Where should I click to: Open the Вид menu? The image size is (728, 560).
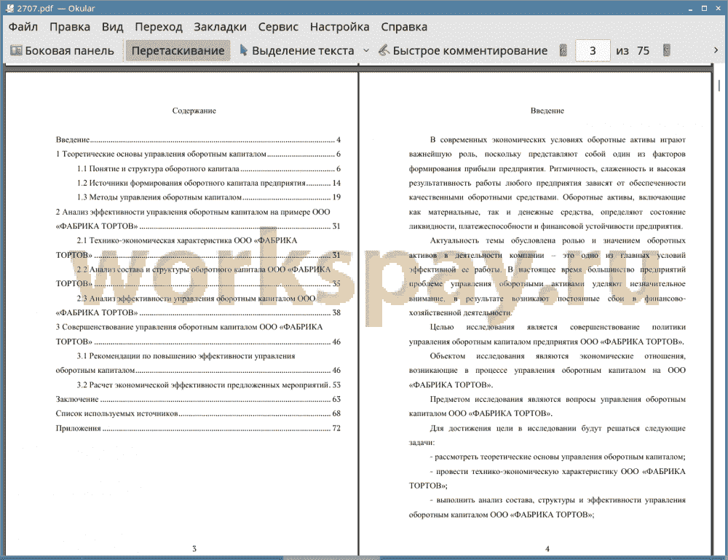112,27
